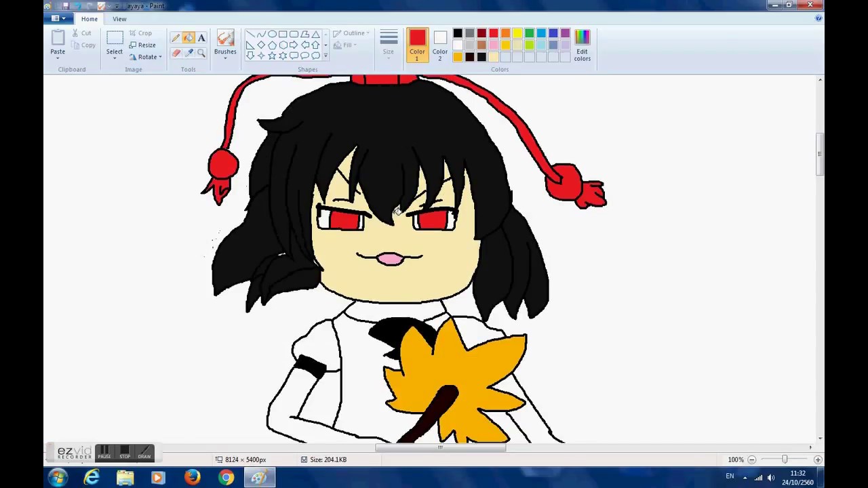The width and height of the screenshot is (868, 488).
Task: Select the Text tool
Action: (x=201, y=38)
